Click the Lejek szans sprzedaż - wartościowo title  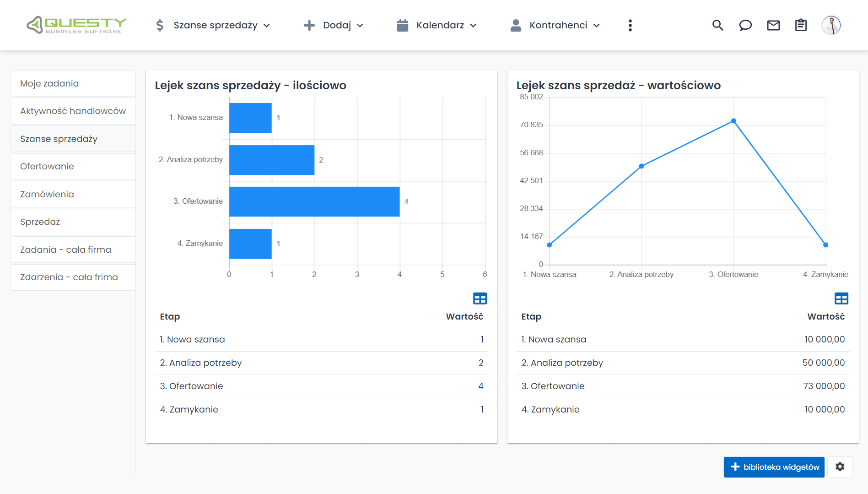[x=619, y=86]
